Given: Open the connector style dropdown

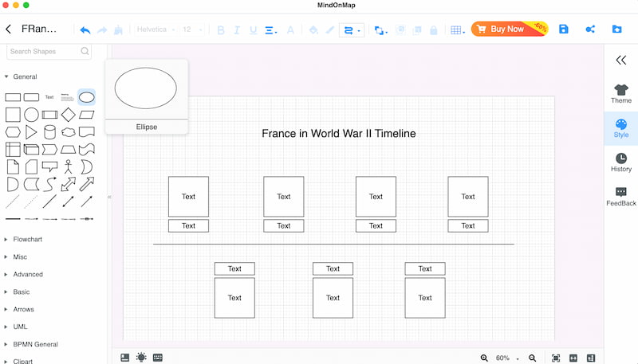Looking at the screenshot, I should (352, 30).
